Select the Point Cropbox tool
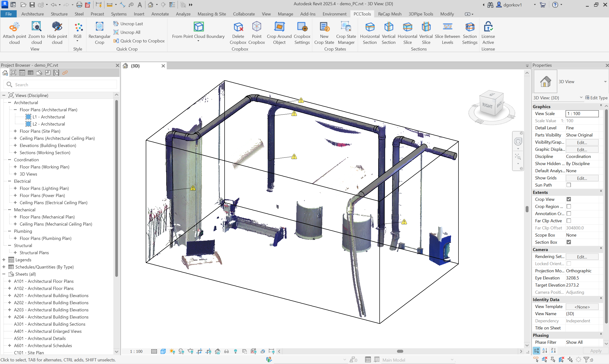The height and width of the screenshot is (364, 609). click(257, 33)
